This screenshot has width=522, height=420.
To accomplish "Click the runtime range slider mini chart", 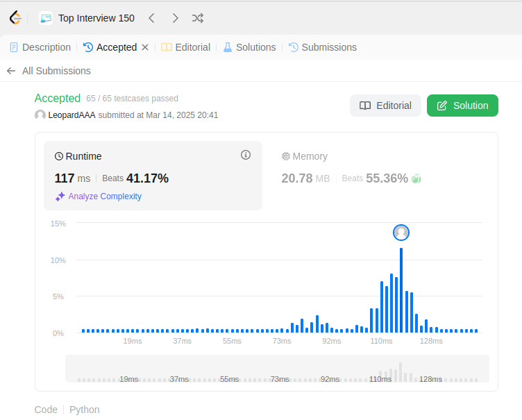I will tap(278, 369).
